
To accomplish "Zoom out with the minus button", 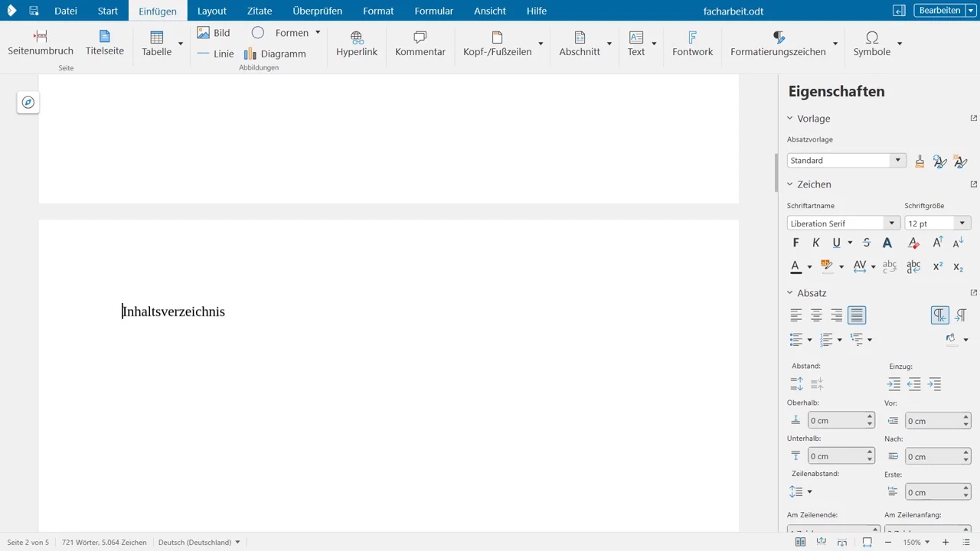I will point(888,543).
